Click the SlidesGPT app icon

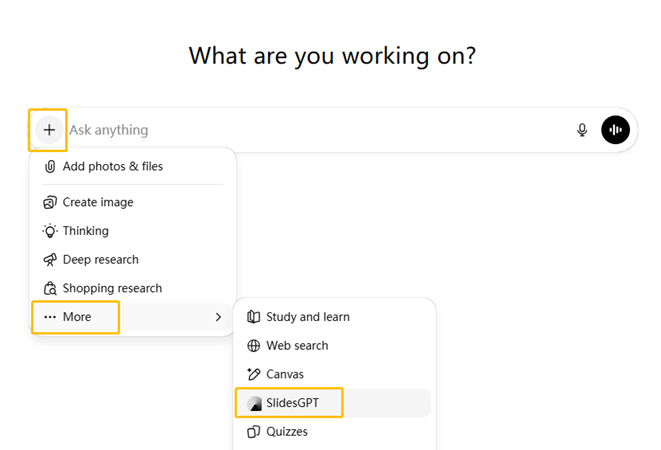click(x=254, y=403)
